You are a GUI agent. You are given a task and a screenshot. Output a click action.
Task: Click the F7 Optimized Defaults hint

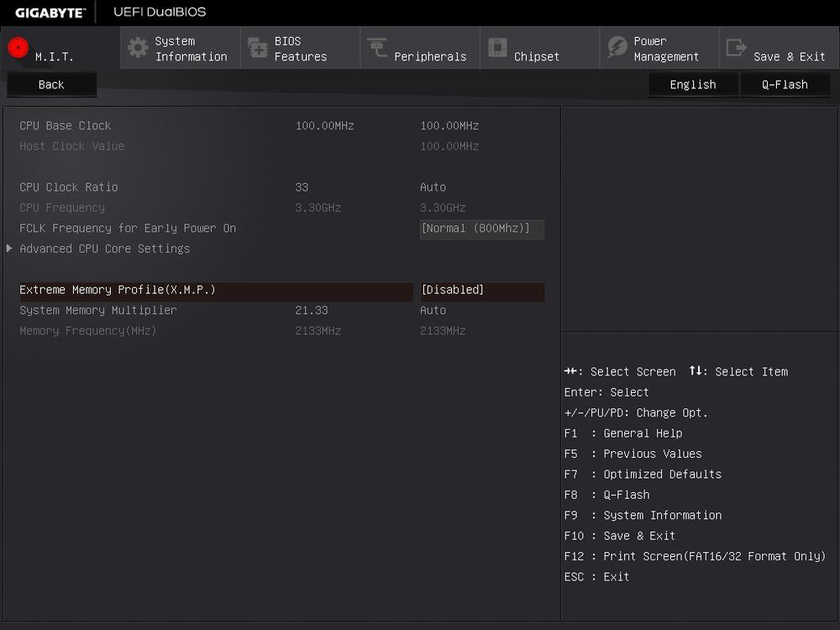[x=643, y=474]
